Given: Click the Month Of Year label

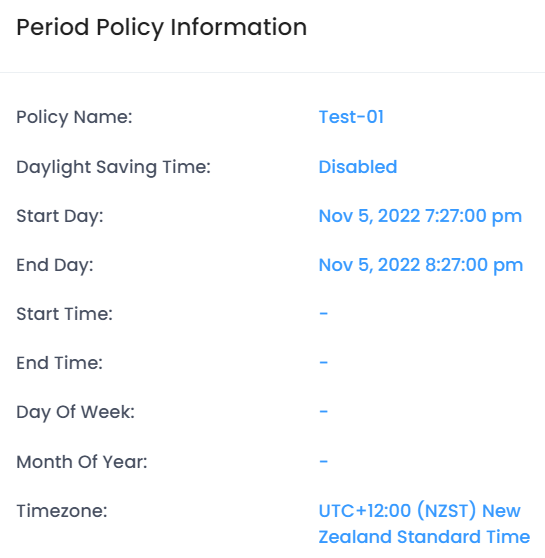Looking at the screenshot, I should click(82, 462).
